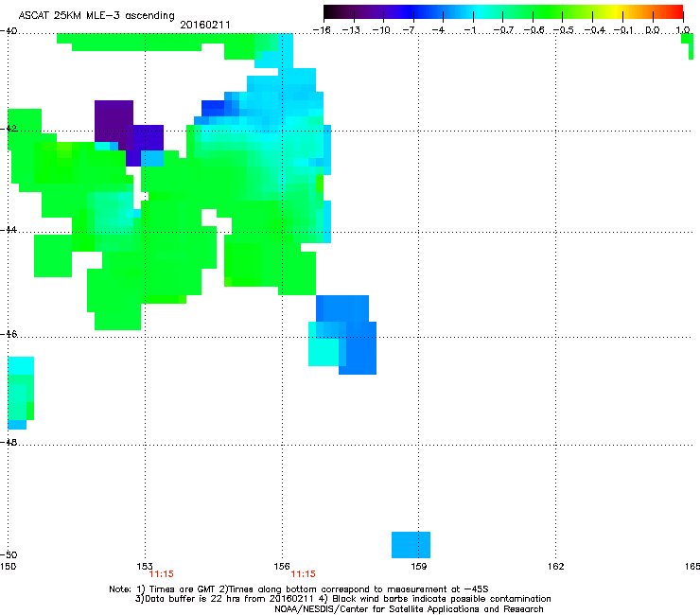Click the -16 color scale label
This screenshot has width=700, height=615.
coord(322,30)
